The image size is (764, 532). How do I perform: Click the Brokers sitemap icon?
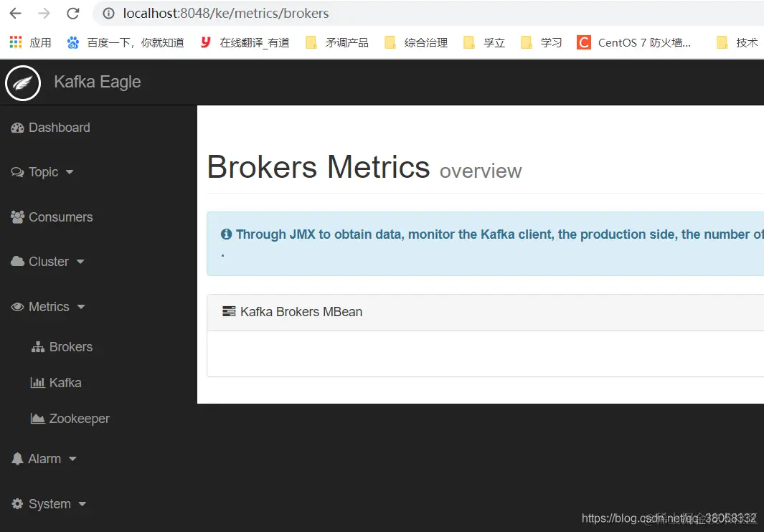[37, 347]
